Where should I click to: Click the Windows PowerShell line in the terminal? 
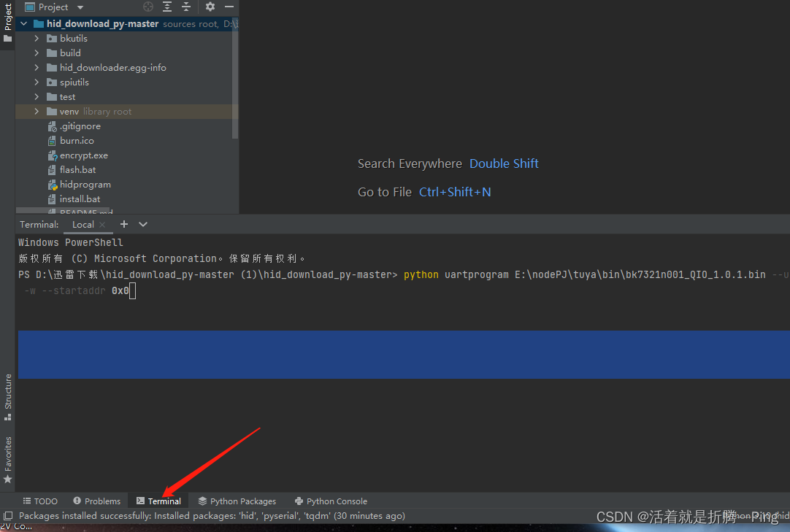71,242
